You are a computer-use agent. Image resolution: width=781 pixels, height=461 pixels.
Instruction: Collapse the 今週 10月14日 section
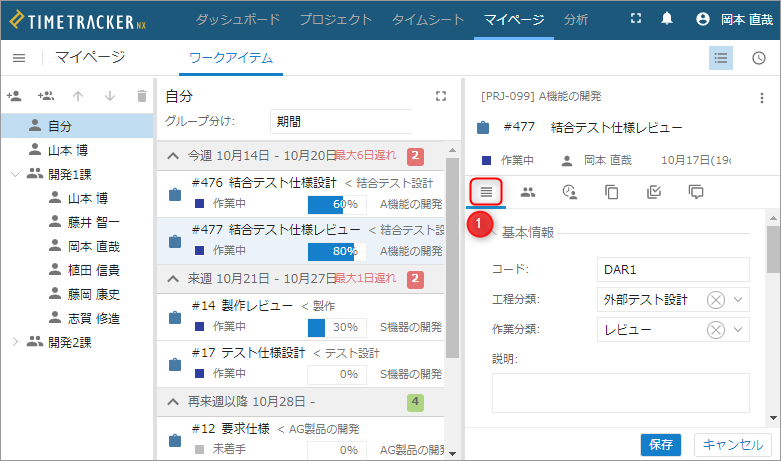[173, 156]
